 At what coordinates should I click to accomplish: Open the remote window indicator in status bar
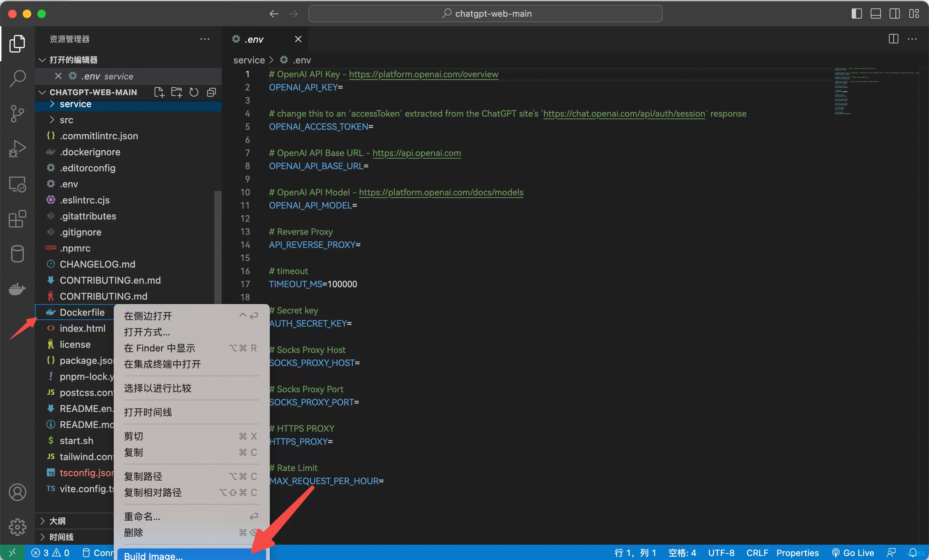click(x=12, y=552)
